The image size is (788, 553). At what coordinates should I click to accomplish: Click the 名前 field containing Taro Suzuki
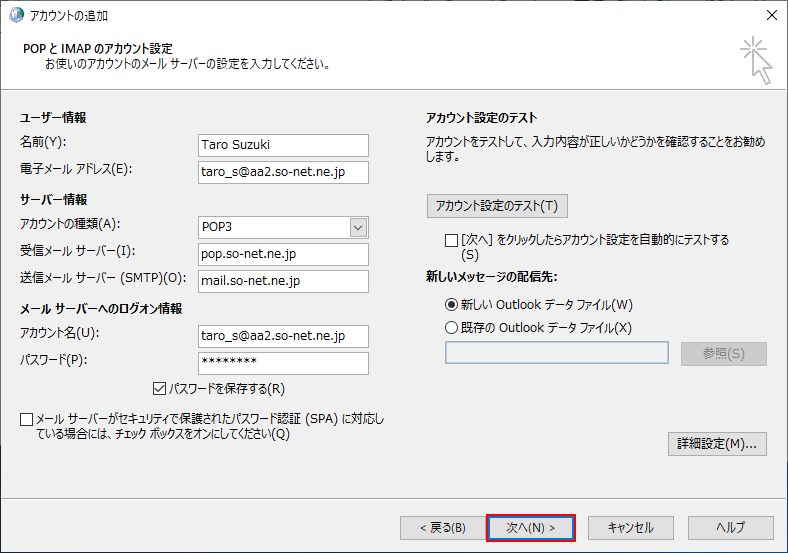(283, 145)
